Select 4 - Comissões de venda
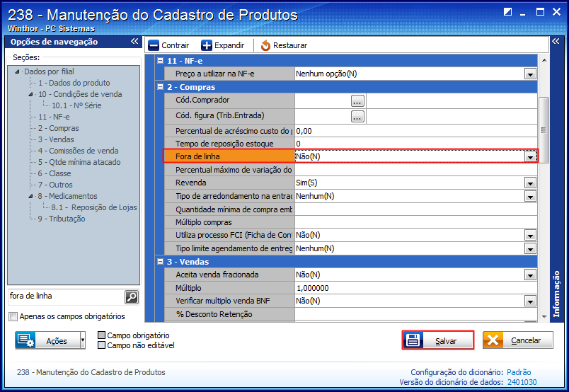569x392 pixels. pos(78,151)
